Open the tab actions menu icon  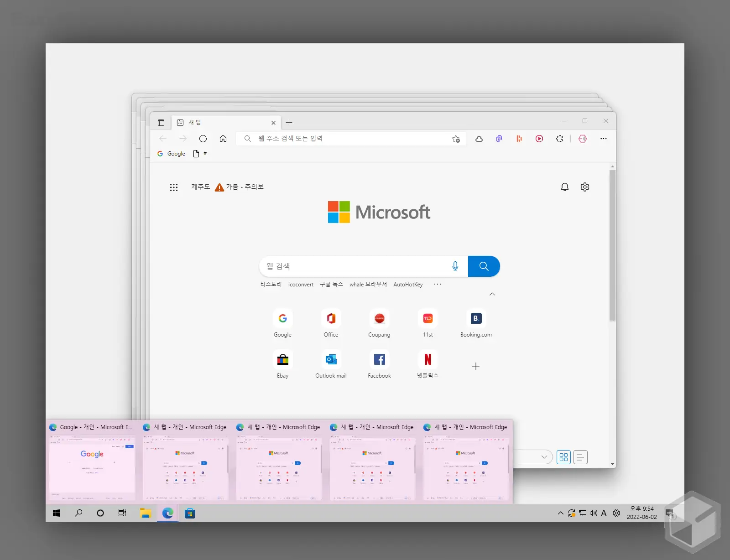[x=161, y=123]
